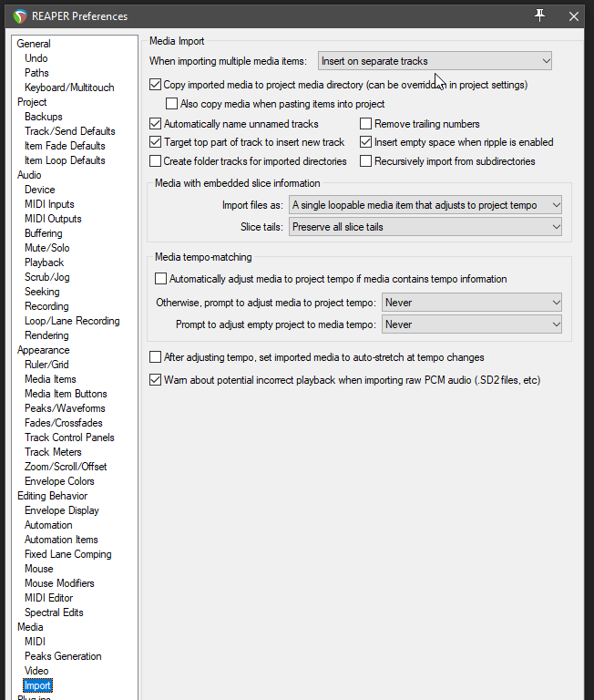594x700 pixels.
Task: Open MIDI Inputs preferences
Action: pyautogui.click(x=49, y=204)
